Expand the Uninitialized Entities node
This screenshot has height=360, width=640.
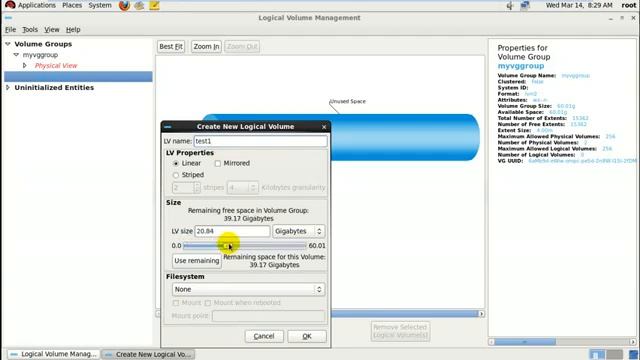pos(8,87)
